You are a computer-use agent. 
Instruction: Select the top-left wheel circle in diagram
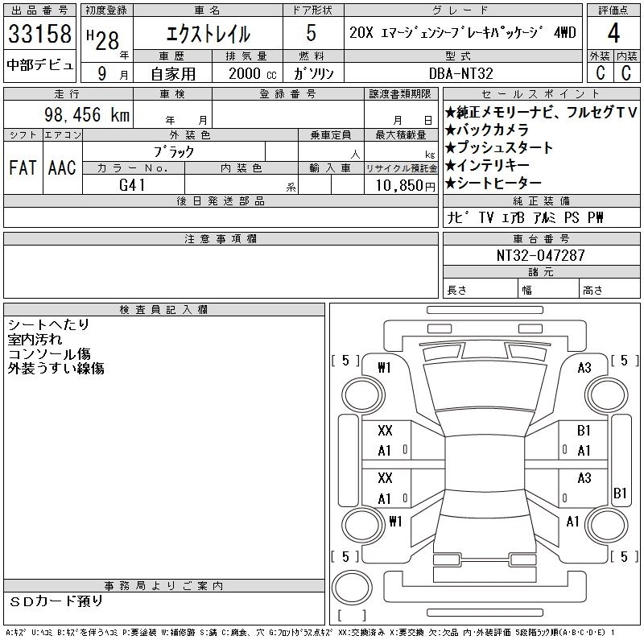[x=363, y=395]
